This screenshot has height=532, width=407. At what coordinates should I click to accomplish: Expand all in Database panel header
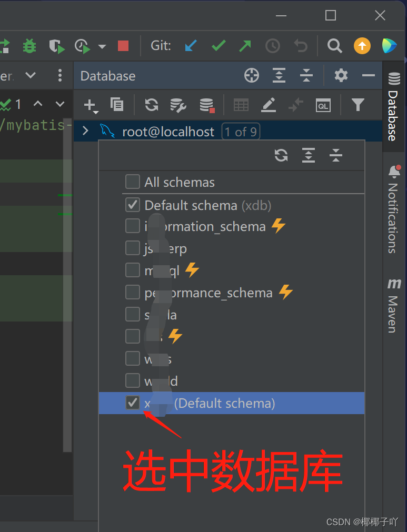(279, 75)
